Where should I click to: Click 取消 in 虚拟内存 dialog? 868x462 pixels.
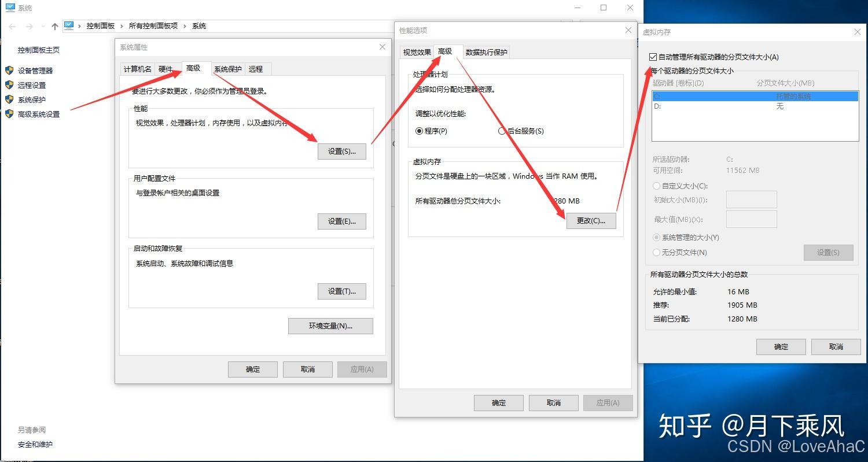coord(836,347)
